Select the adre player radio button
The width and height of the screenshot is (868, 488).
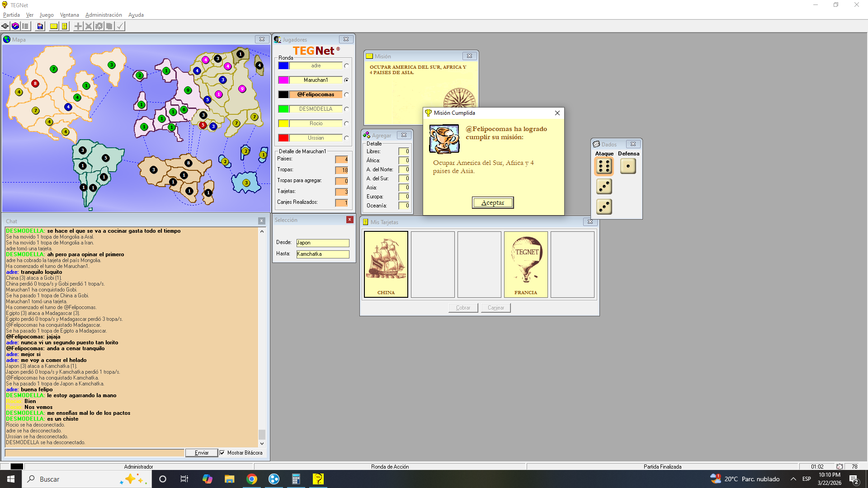point(346,66)
